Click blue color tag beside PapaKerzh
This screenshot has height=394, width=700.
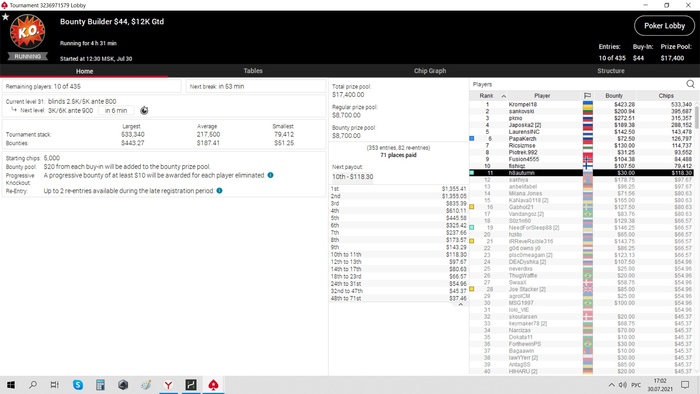[472, 138]
